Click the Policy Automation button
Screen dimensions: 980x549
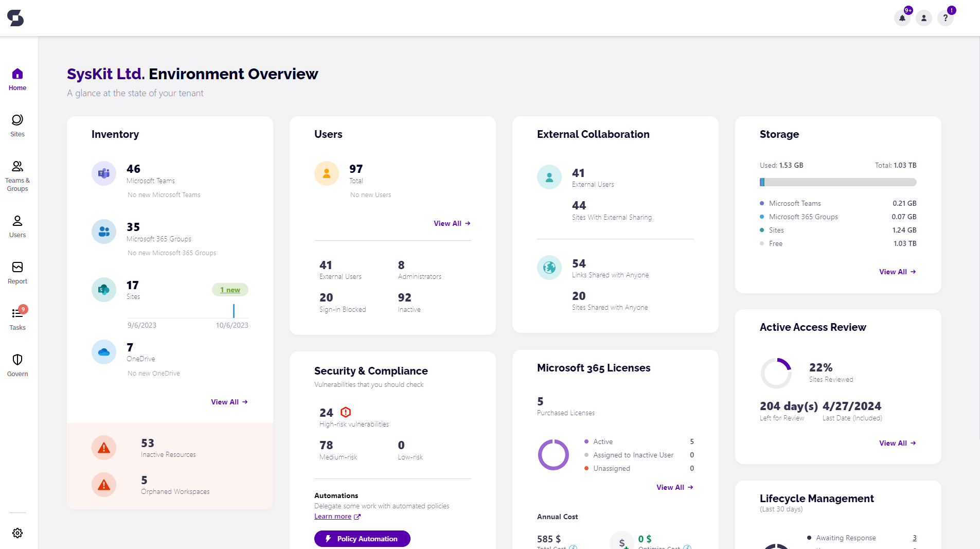pos(362,539)
